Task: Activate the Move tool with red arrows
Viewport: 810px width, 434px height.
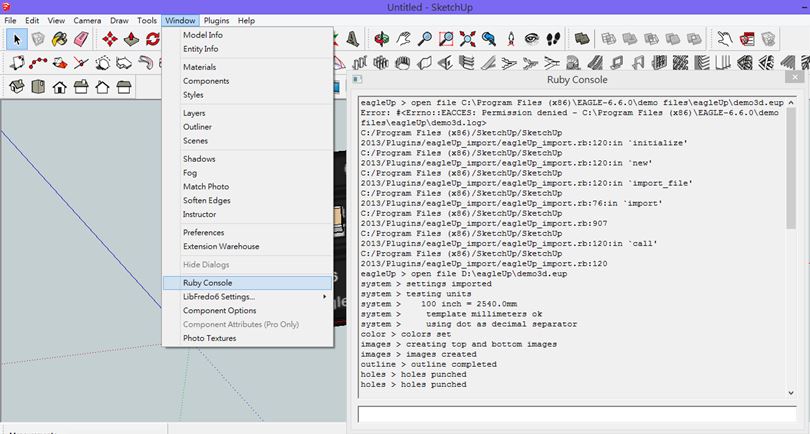Action: tap(110, 39)
